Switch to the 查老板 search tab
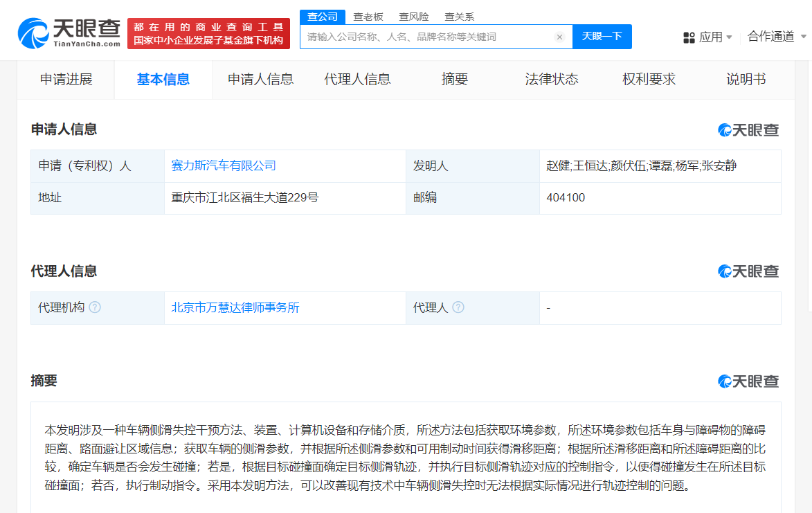812x513 pixels. [x=368, y=17]
